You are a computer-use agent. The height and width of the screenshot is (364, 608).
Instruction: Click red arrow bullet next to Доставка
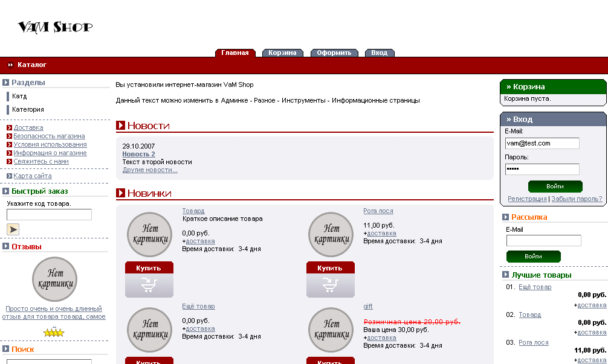(x=9, y=128)
